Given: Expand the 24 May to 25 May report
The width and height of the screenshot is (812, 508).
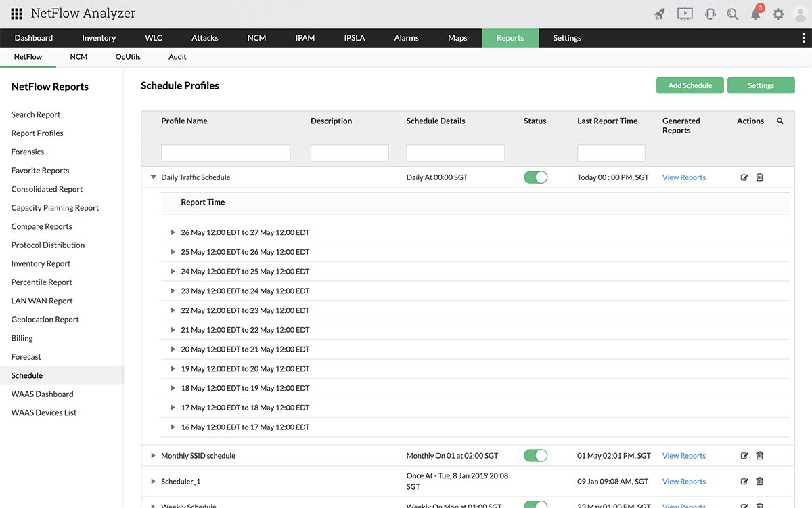Looking at the screenshot, I should [173, 272].
